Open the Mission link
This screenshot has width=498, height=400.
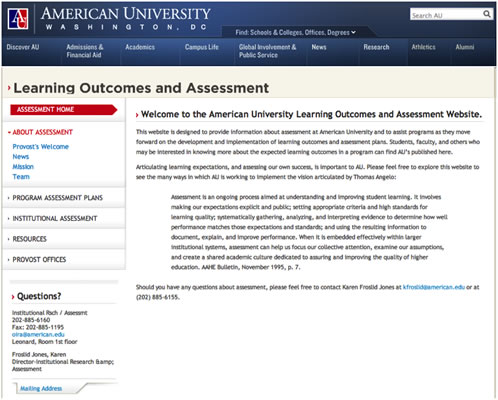[23, 167]
